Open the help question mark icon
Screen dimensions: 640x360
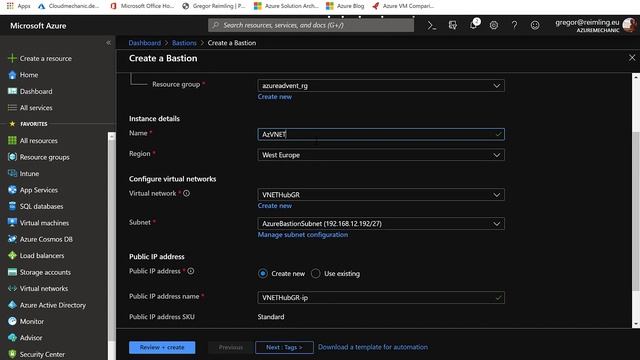click(x=514, y=25)
